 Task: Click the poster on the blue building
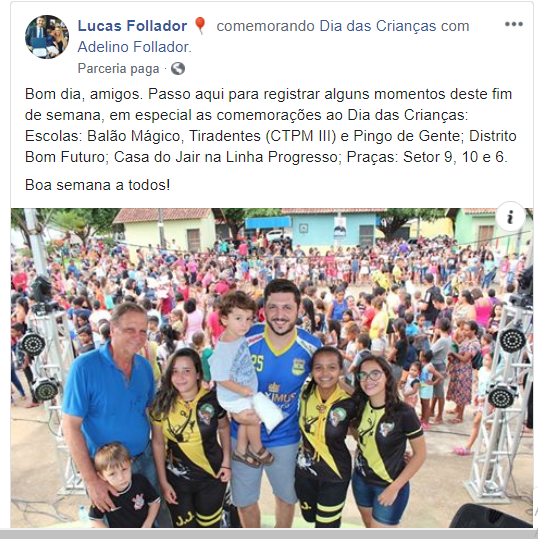(x=340, y=227)
